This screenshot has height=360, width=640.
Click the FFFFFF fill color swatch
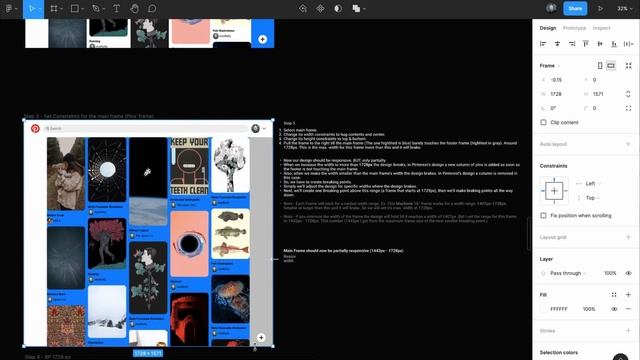543,309
